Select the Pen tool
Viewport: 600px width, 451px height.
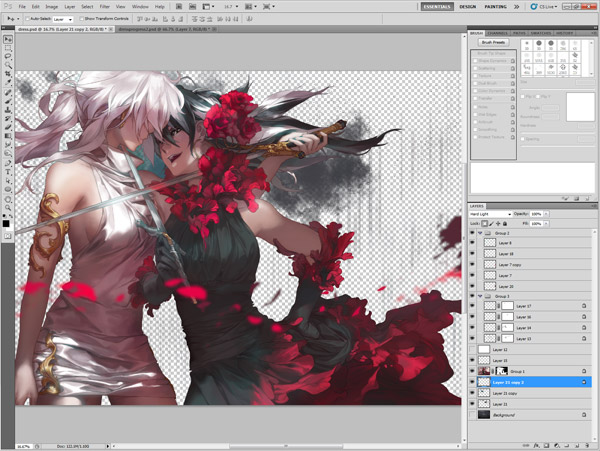tap(8, 164)
